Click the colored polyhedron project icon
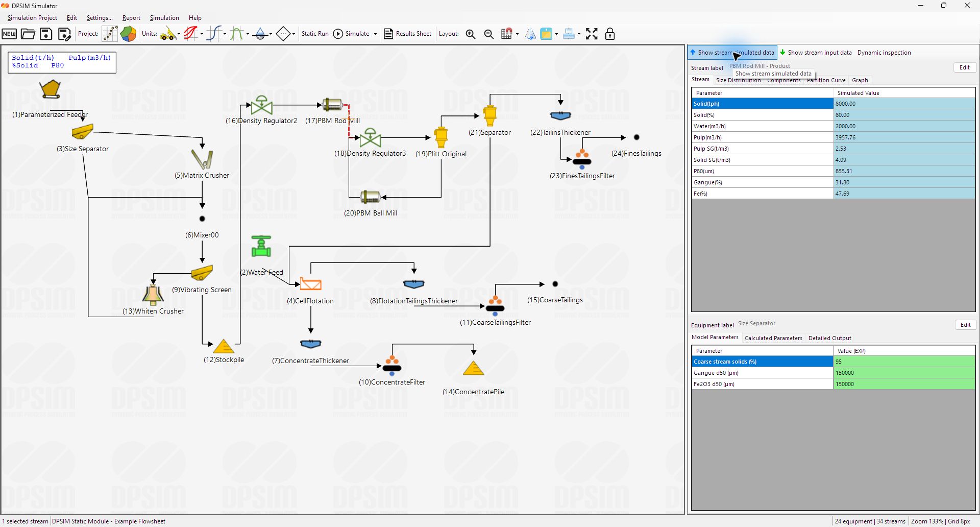 (x=128, y=34)
